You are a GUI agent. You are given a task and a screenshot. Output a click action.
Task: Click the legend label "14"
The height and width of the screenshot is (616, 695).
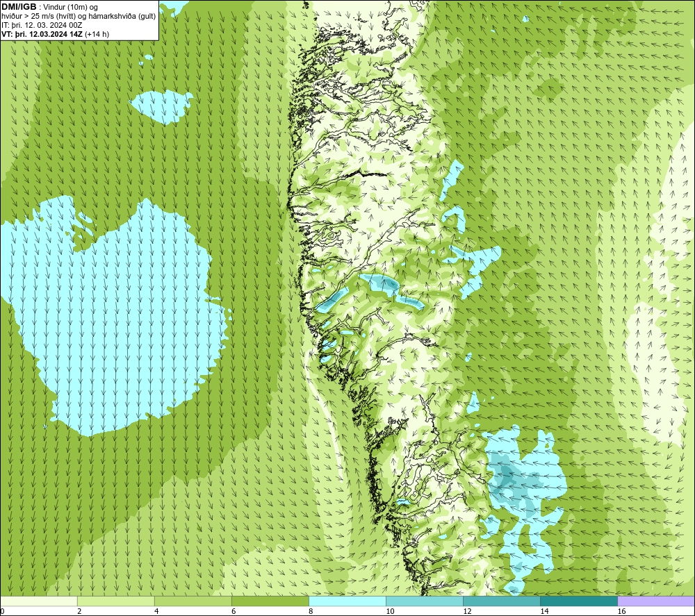[x=544, y=611]
